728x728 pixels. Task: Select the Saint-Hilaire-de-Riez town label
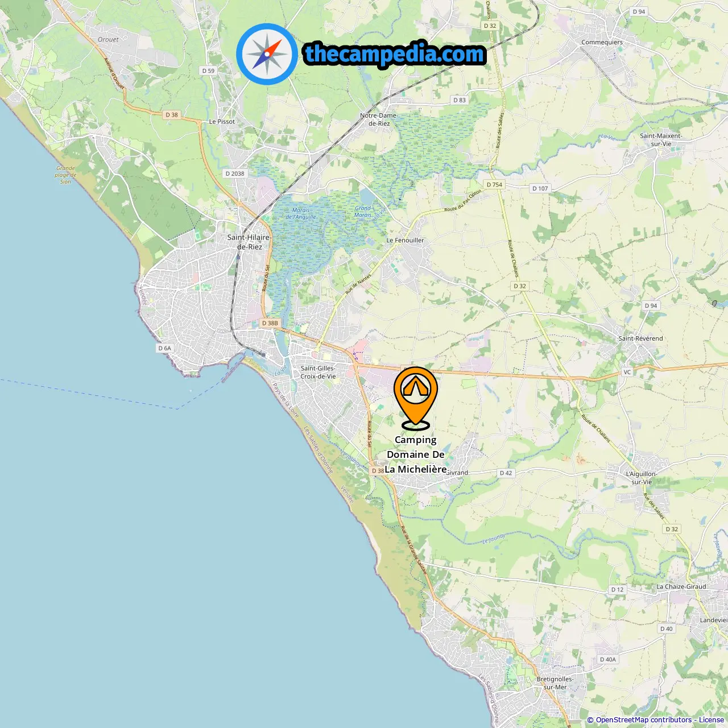point(249,242)
